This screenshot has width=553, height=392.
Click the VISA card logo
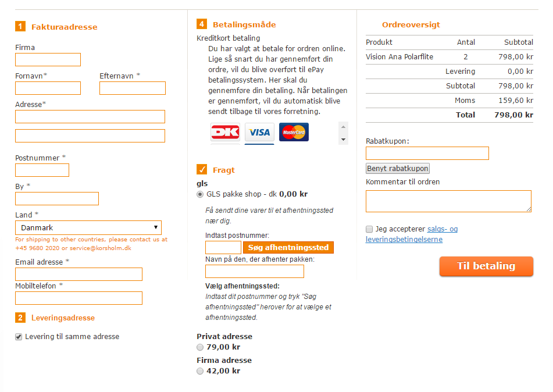(259, 132)
